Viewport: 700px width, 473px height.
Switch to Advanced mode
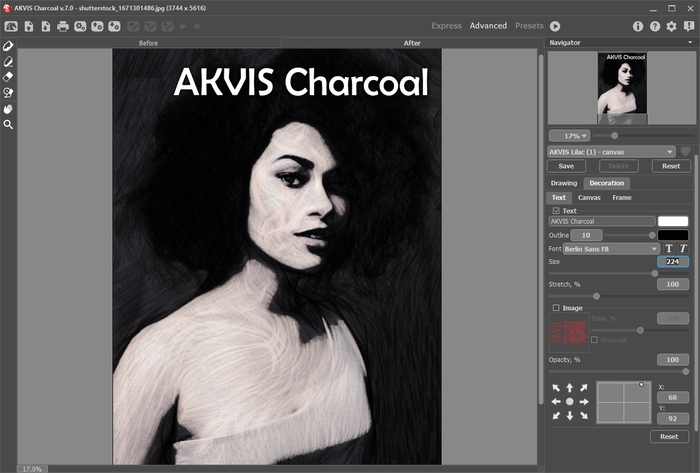point(488,26)
